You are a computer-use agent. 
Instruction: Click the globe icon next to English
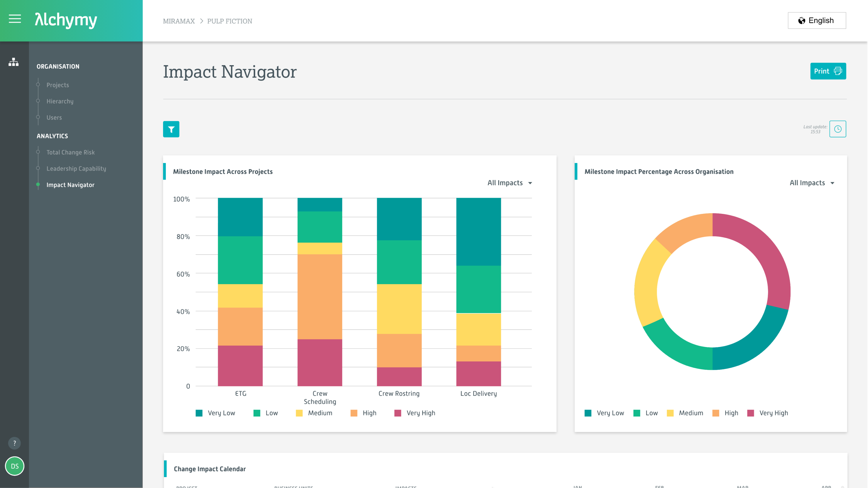pyautogui.click(x=801, y=20)
